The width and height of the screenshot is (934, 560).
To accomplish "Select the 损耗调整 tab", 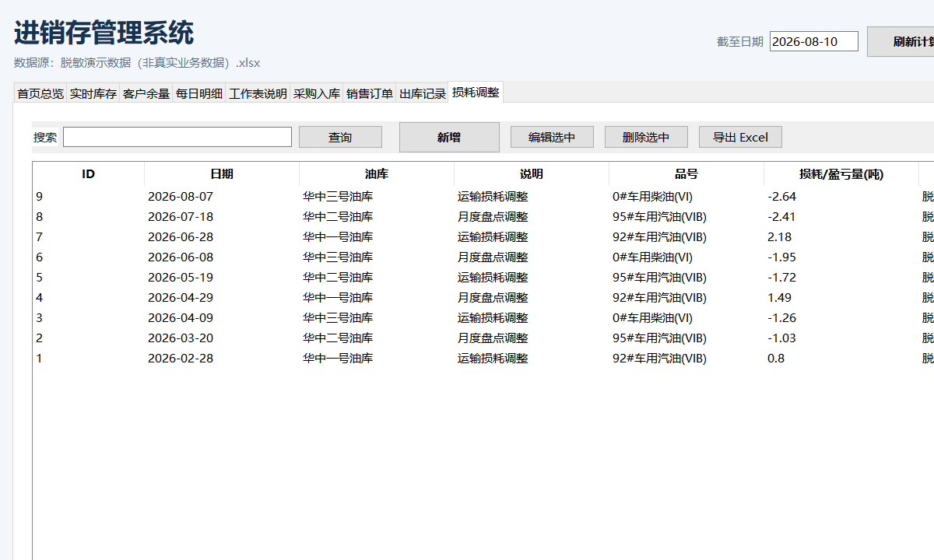I will 476,92.
